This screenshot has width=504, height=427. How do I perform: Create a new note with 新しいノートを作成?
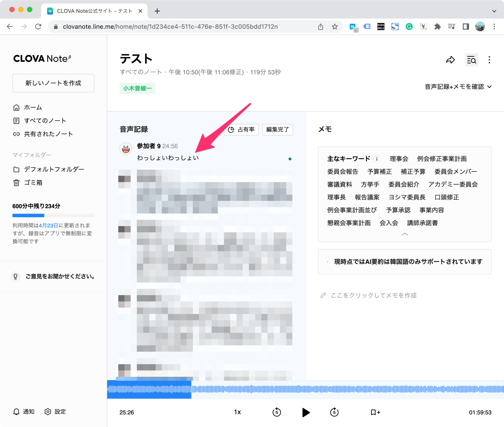[53, 83]
